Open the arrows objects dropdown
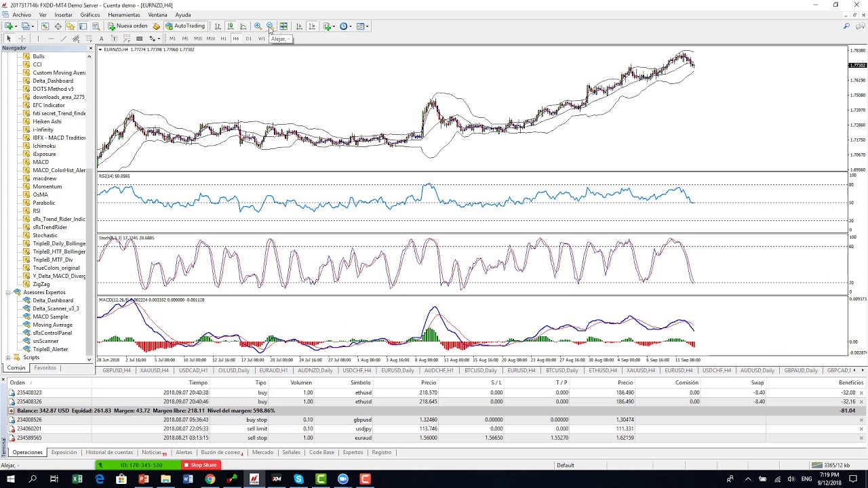The height and width of the screenshot is (488, 868). point(155,39)
